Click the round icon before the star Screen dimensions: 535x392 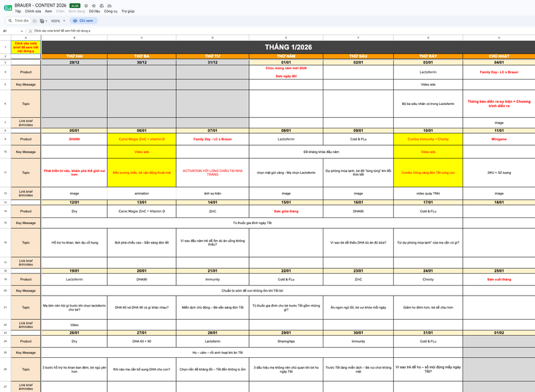pos(86,5)
